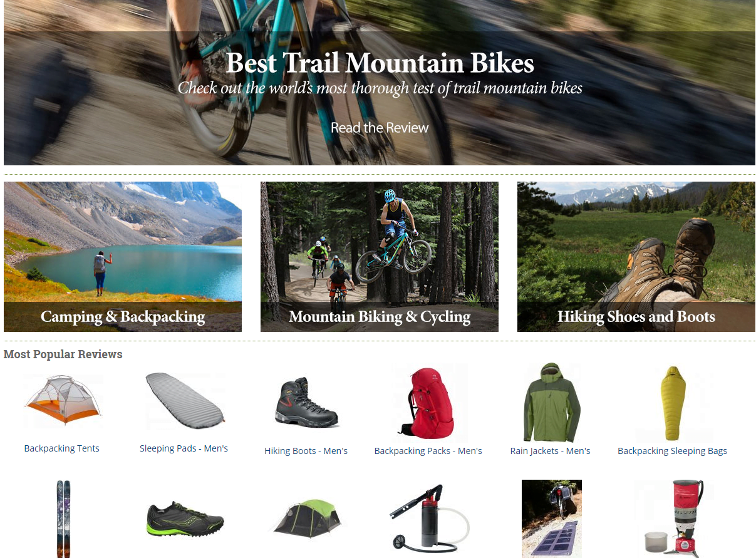Open the skis product image
Image resolution: width=756 pixels, height=558 pixels.
[x=63, y=519]
